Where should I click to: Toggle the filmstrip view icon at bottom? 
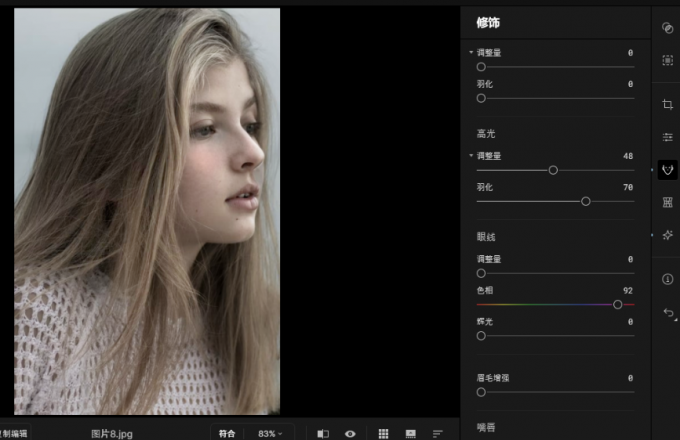[410, 433]
